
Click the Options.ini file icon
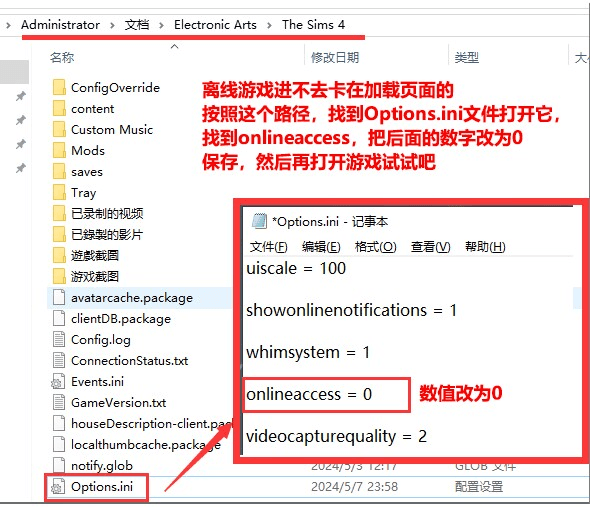(58, 487)
